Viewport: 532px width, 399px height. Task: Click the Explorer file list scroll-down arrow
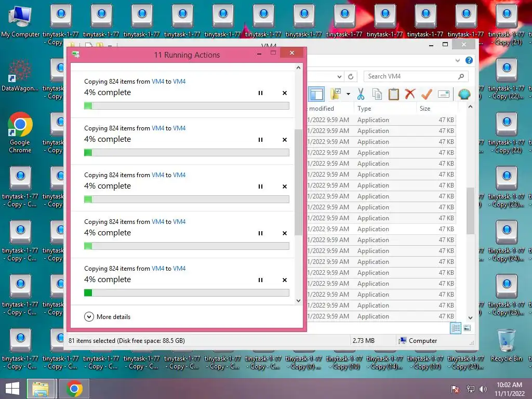(x=470, y=318)
